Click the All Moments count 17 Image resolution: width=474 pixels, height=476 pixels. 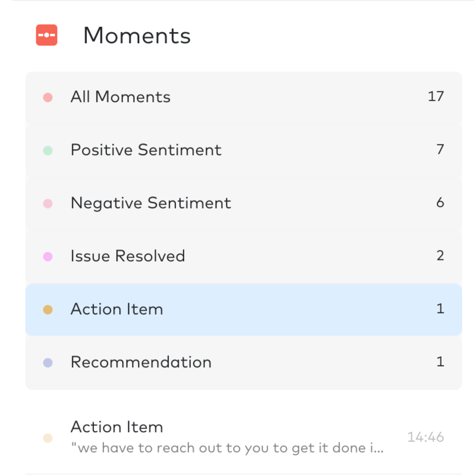[x=436, y=97]
